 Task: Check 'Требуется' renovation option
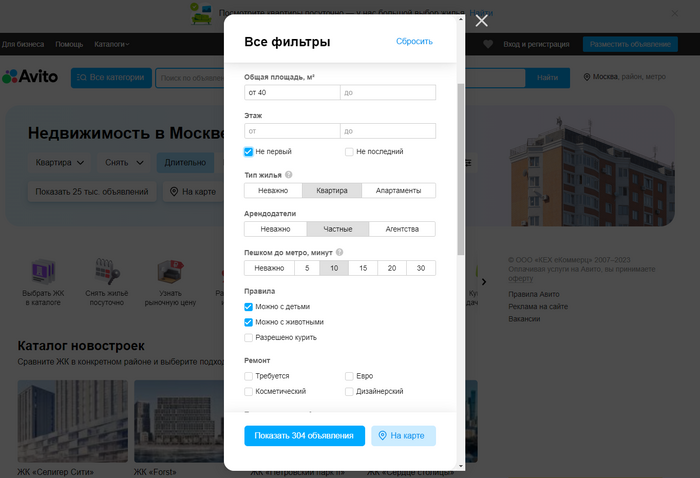(x=248, y=376)
